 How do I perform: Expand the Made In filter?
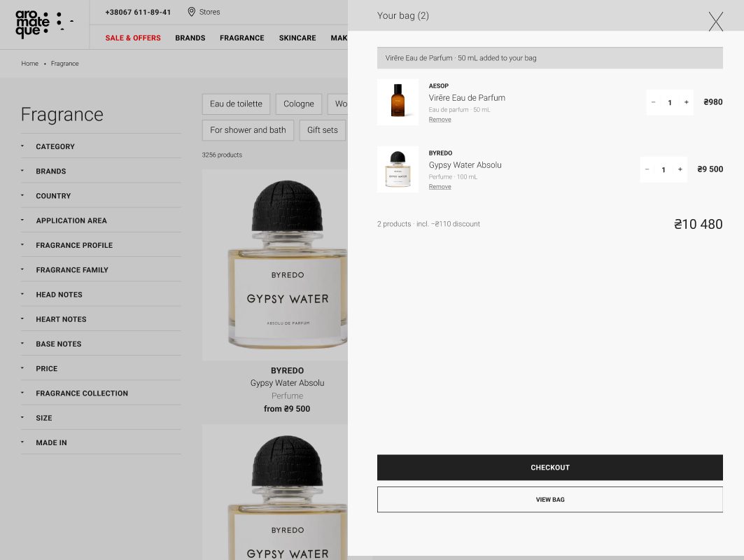[101, 443]
